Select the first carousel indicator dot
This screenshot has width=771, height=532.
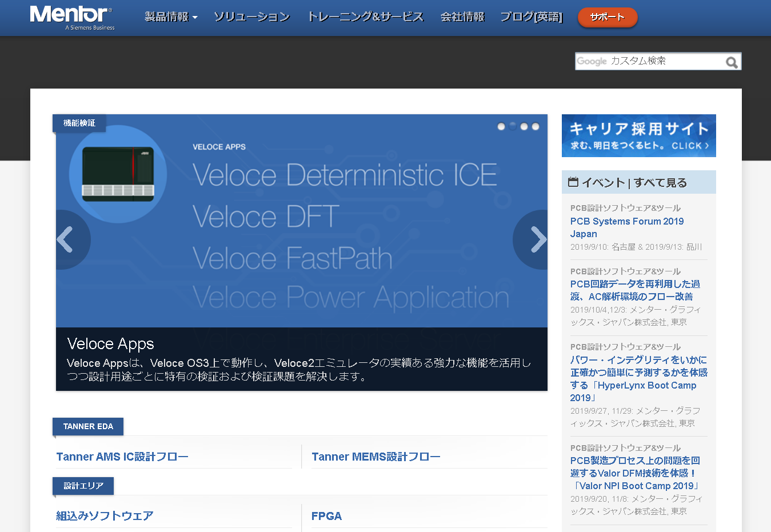pos(501,126)
